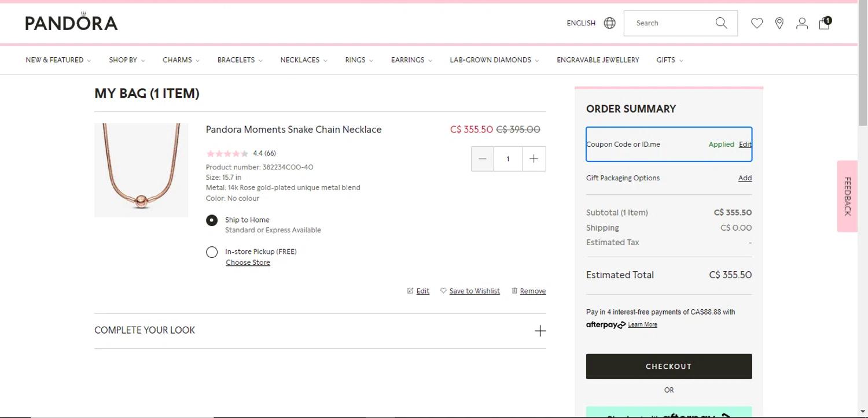Screen dimensions: 868x418
Task: Open the shopping bag icon
Action: coord(825,23)
